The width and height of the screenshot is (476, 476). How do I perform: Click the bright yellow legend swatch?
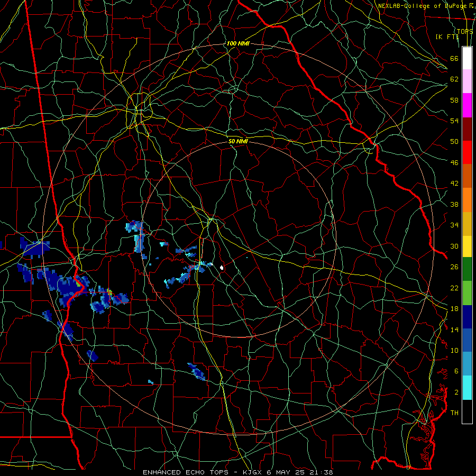point(467,246)
